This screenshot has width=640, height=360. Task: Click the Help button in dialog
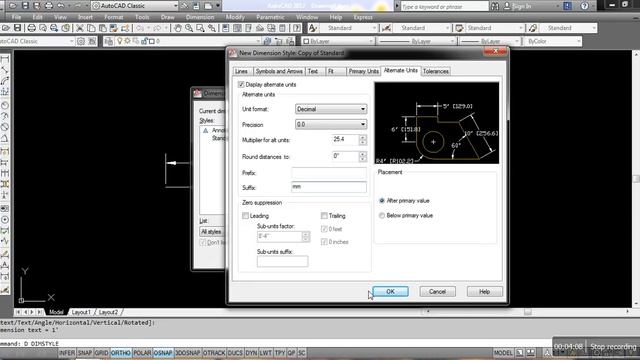[484, 291]
